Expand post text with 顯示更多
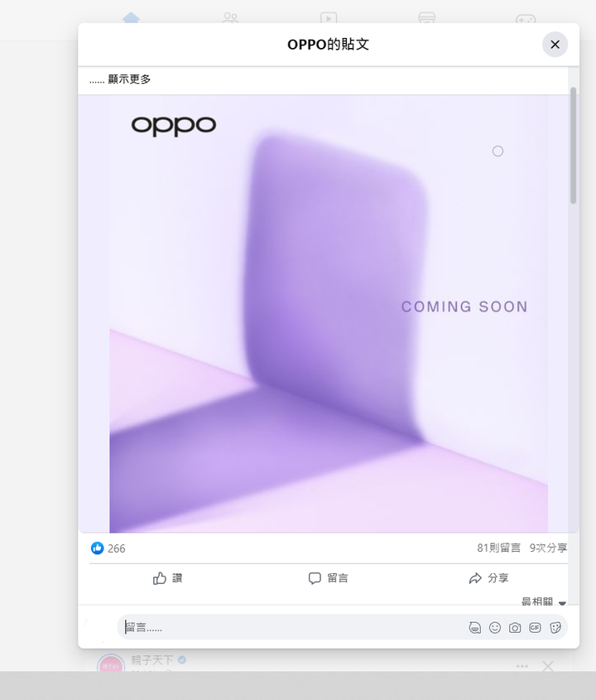 pyautogui.click(x=129, y=80)
